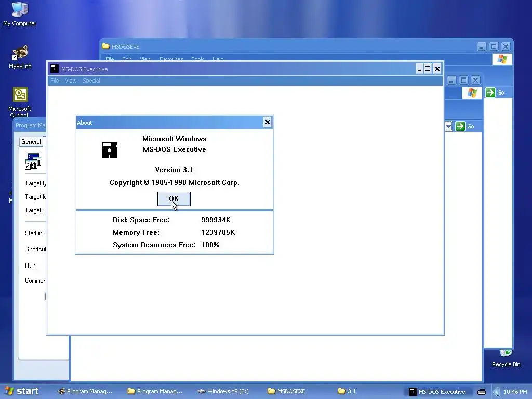Select the General tab in Properties dialog

point(31,142)
